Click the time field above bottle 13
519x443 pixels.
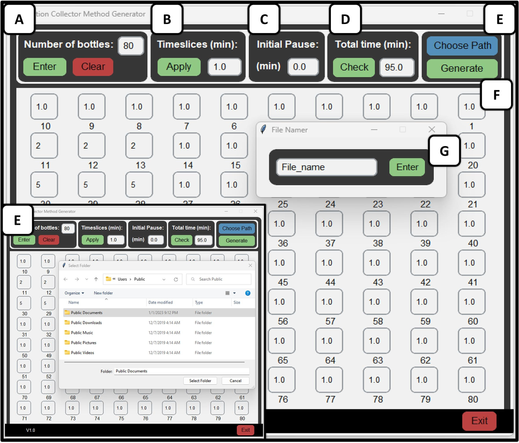(139, 146)
